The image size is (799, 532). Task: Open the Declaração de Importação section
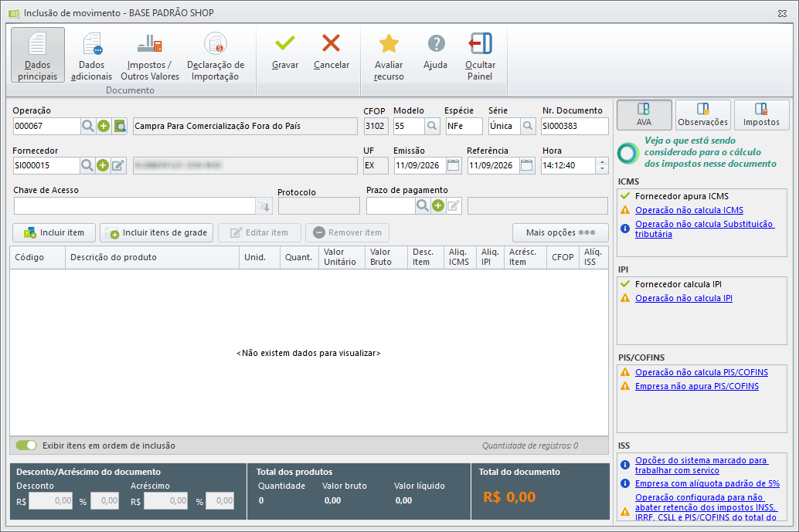(x=216, y=55)
